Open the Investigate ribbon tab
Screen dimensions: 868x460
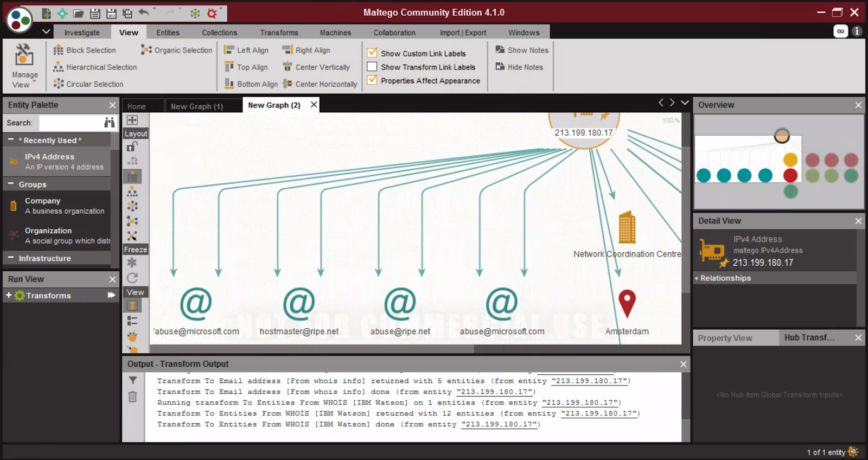tap(82, 33)
